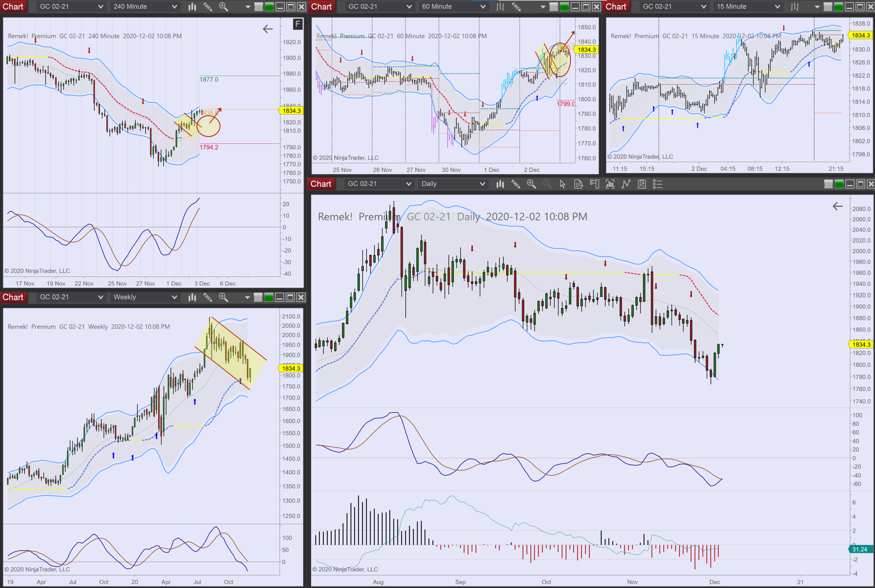875x588 pixels.
Task: Click Zoom In magnifier on Daily chart
Action: (531, 184)
